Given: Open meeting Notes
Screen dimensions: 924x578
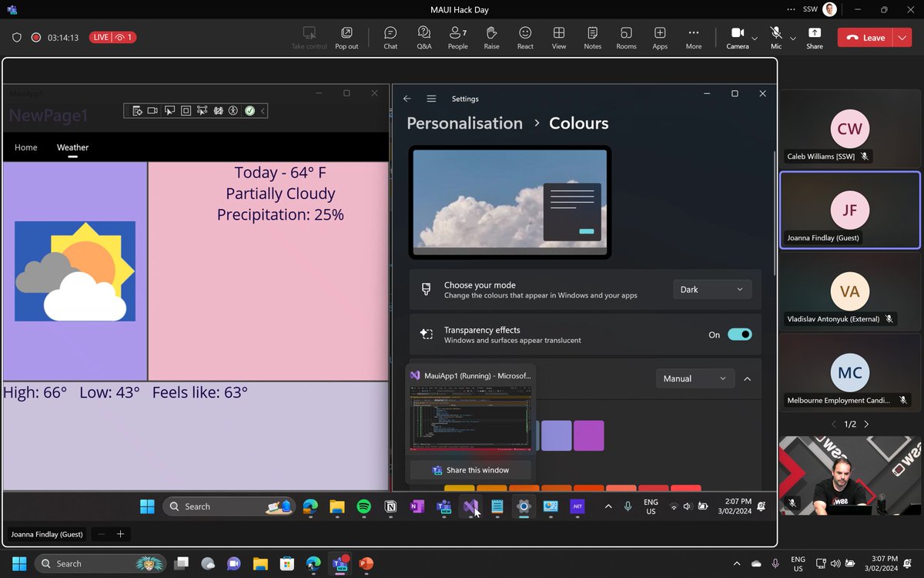Looking at the screenshot, I should [x=592, y=37].
